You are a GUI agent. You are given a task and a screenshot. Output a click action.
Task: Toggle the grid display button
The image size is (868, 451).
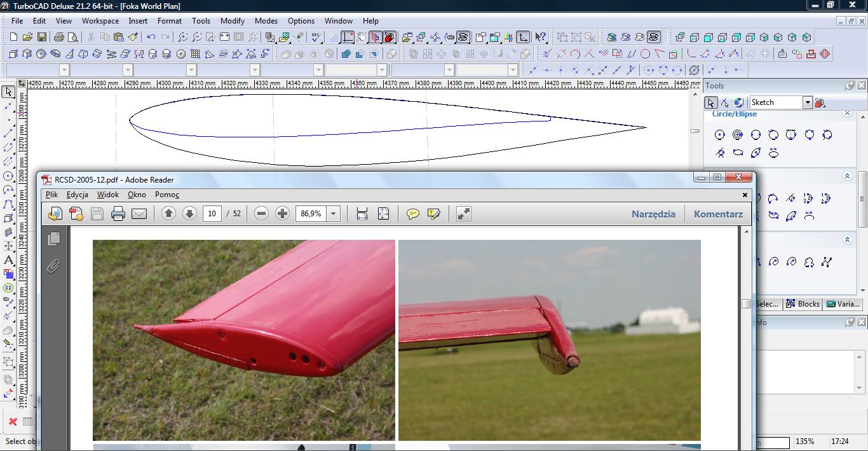(x=334, y=38)
